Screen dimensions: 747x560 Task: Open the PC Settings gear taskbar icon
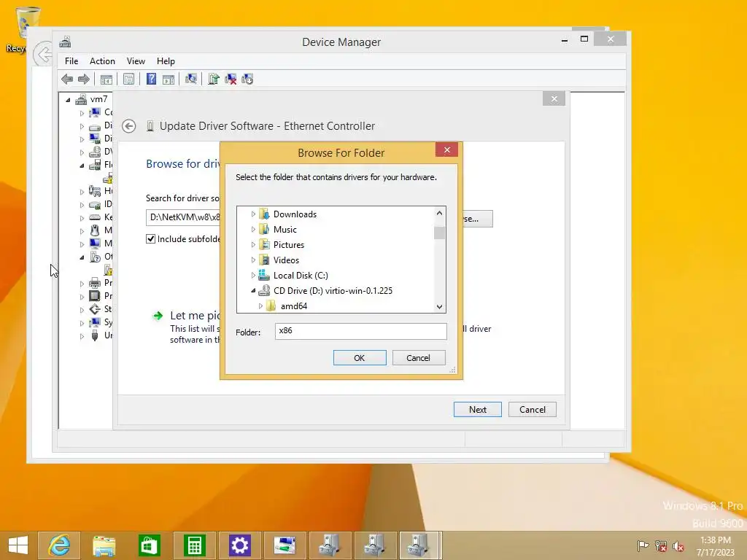tap(239, 545)
